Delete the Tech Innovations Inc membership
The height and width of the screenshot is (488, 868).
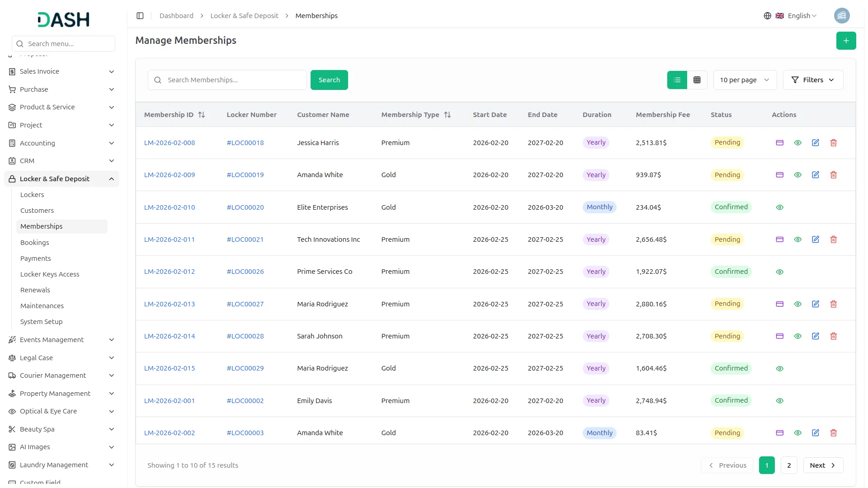click(833, 239)
